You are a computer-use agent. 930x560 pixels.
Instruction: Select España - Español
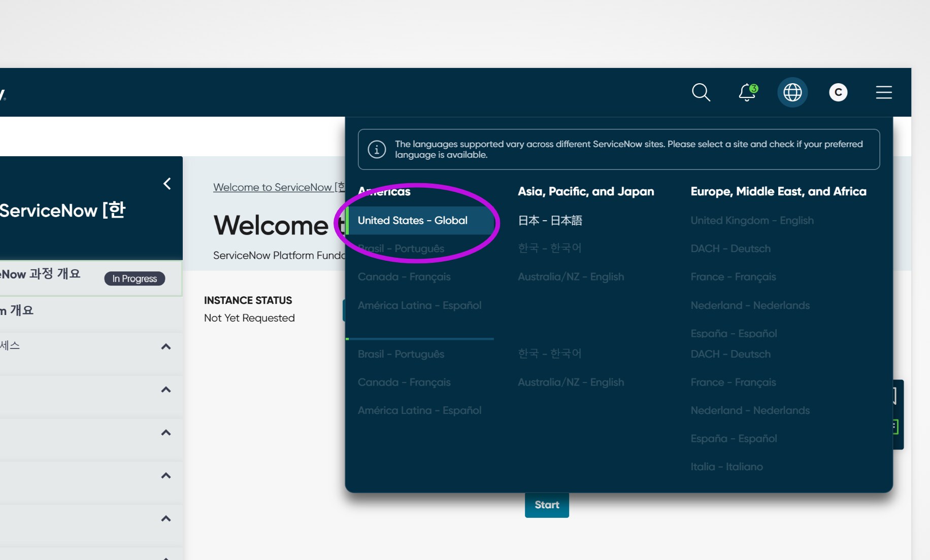[733, 333]
